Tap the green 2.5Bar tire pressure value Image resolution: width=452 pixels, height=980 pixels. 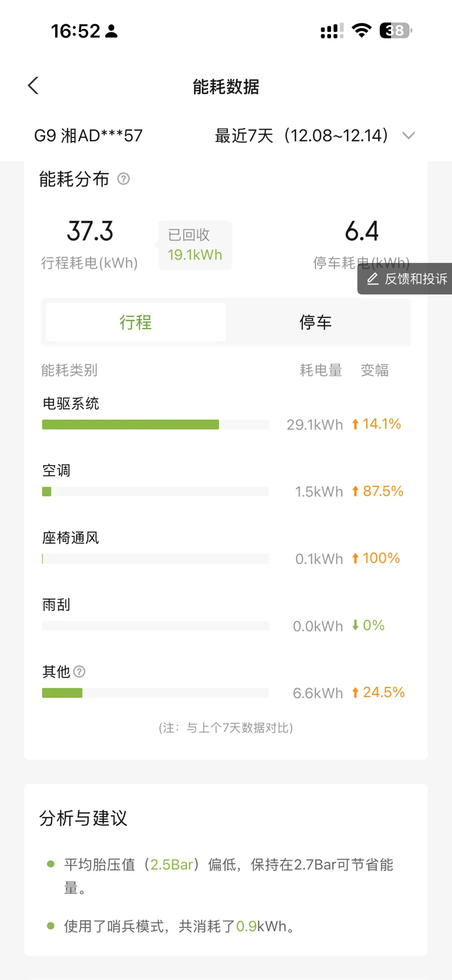click(171, 865)
